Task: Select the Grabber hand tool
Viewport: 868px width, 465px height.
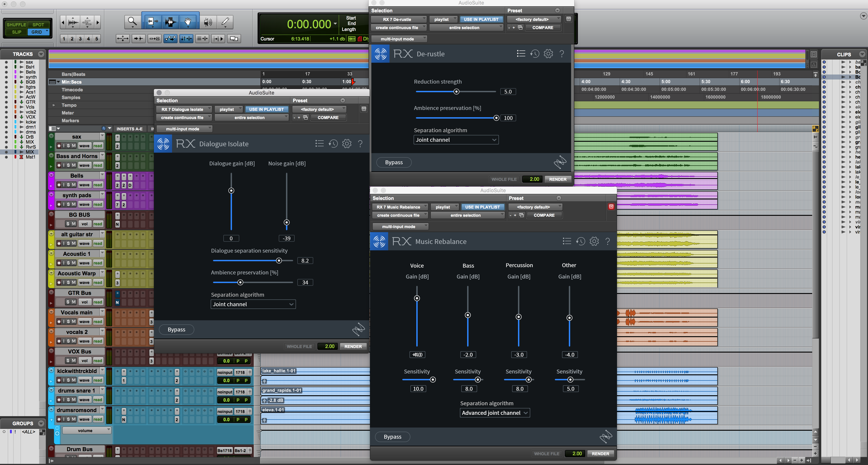Action: (188, 22)
